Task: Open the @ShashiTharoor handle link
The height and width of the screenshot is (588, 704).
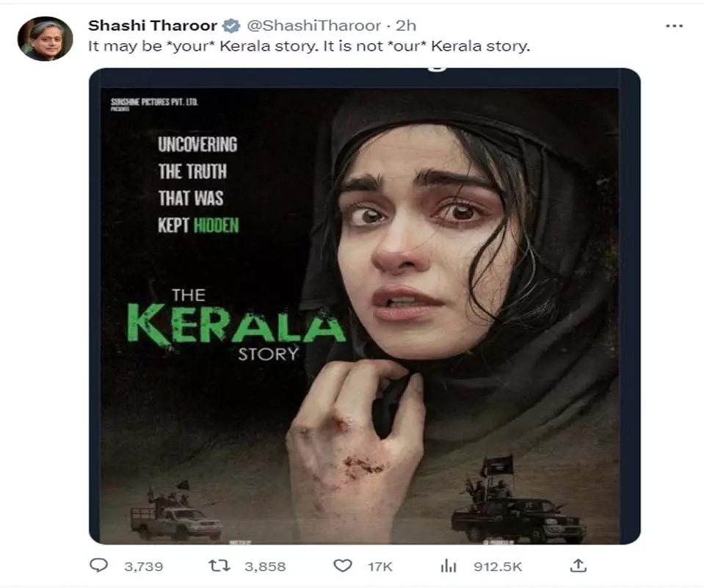Action: pyautogui.click(x=314, y=26)
